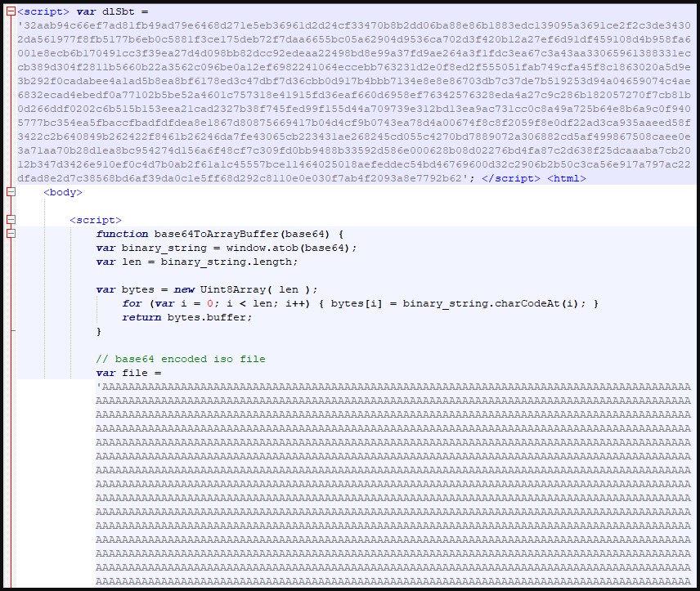Click the window.atob(base64) line
This screenshot has height=591, width=700.
point(227,248)
